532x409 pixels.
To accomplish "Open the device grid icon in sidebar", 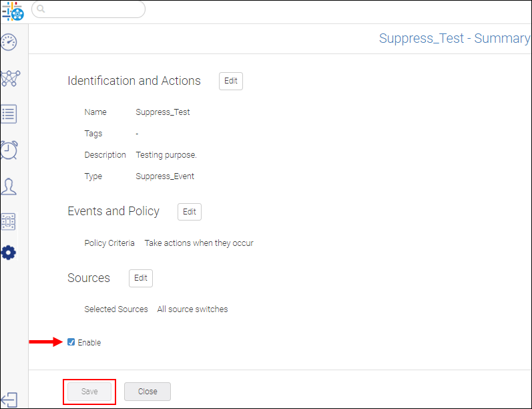I will click(9, 221).
